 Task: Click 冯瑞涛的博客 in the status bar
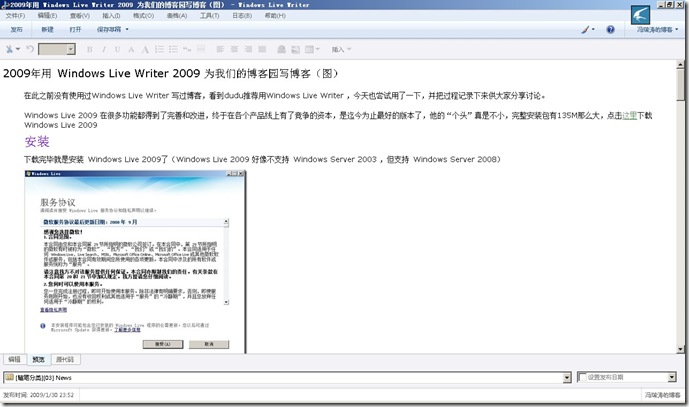[x=662, y=395]
